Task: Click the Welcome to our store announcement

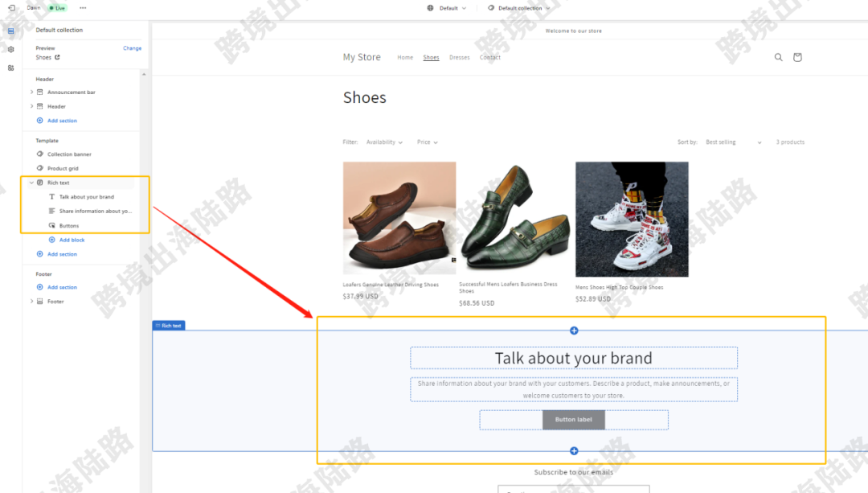Action: (x=574, y=31)
